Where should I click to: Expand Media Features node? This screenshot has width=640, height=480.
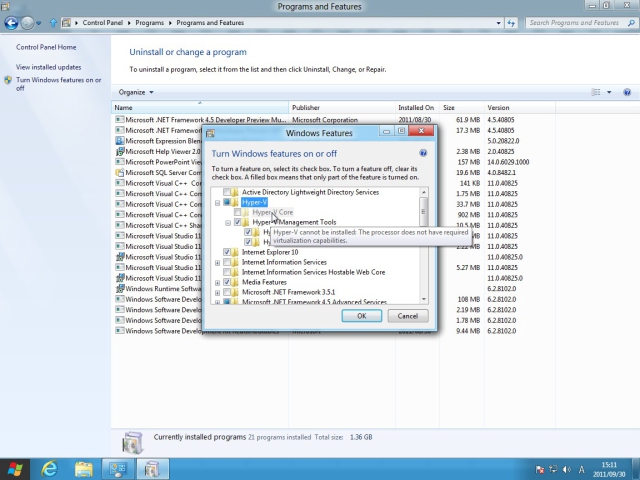218,283
